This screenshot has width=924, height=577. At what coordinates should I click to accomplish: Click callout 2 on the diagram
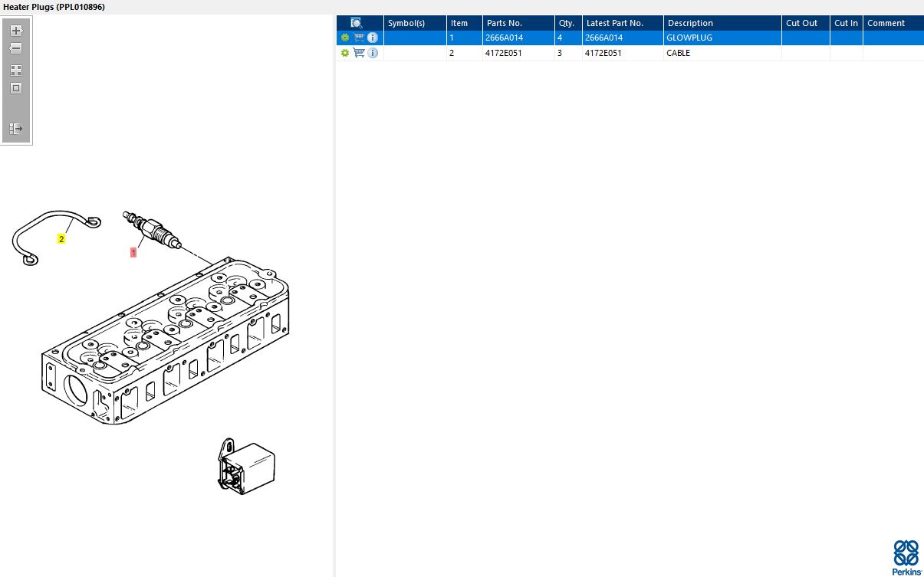[62, 239]
